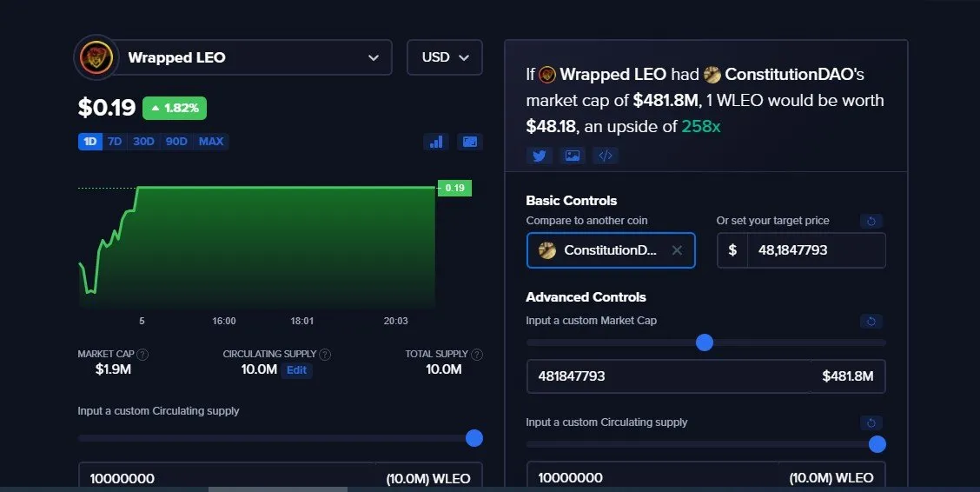The height and width of the screenshot is (492, 980).
Task: Click the $481.8M label in market cap field
Action: point(847,376)
